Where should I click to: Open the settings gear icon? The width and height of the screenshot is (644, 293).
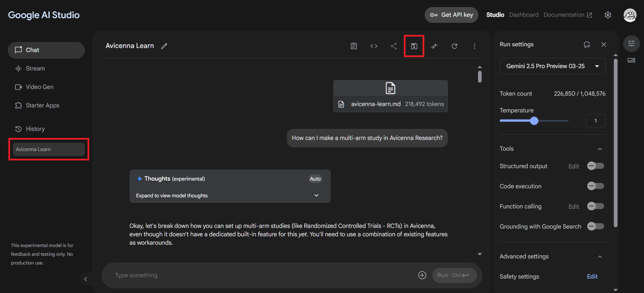[x=608, y=15]
